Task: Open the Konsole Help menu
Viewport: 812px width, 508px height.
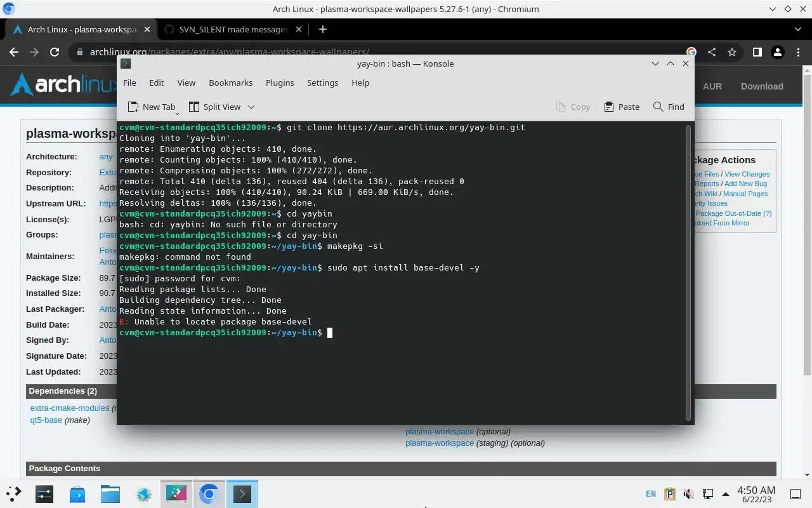Action: [x=360, y=83]
